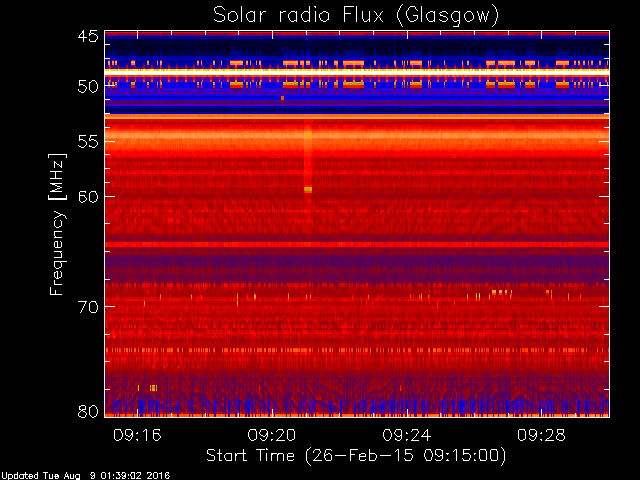Click the 80 frequency tick label
The image size is (640, 480).
pos(88,411)
